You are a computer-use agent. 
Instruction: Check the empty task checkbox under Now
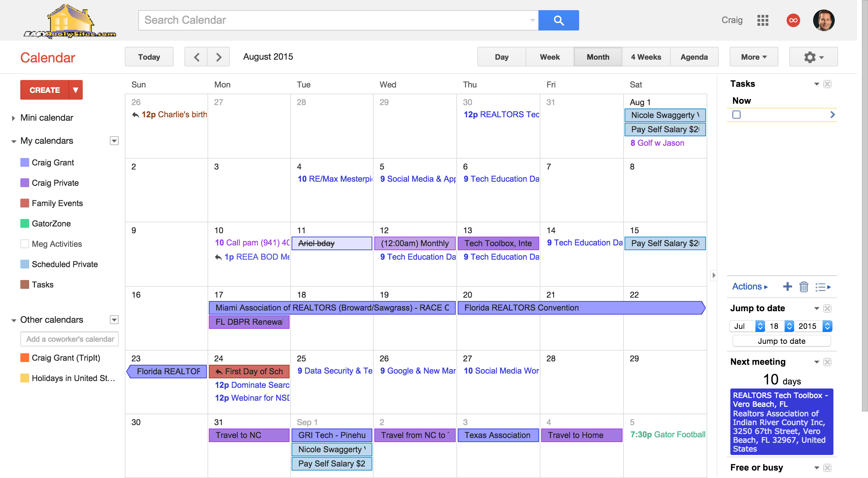pos(737,115)
